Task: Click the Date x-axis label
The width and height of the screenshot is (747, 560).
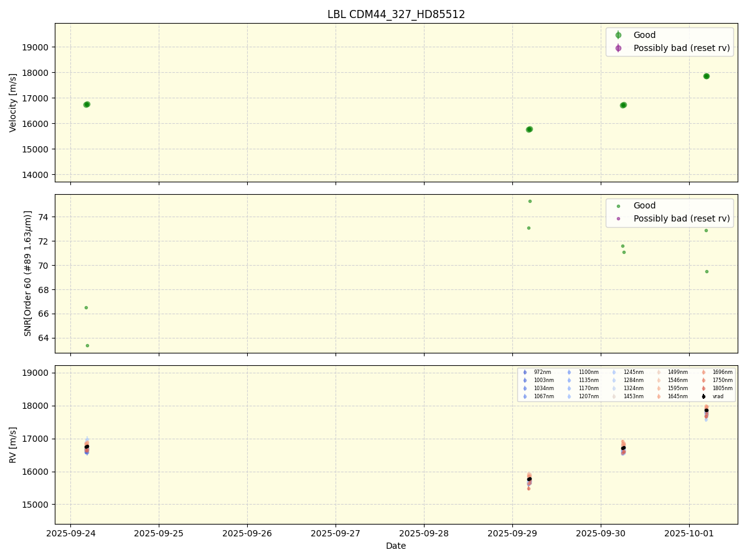Action: click(x=396, y=546)
